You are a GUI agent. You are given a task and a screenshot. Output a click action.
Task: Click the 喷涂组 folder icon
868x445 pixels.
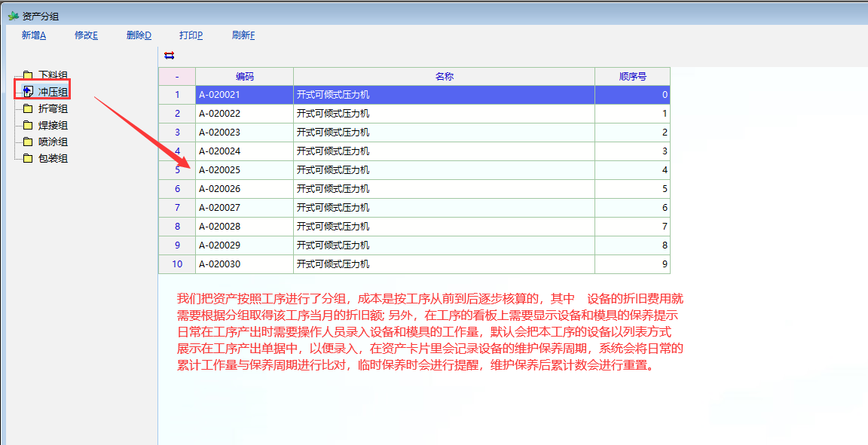(x=28, y=142)
